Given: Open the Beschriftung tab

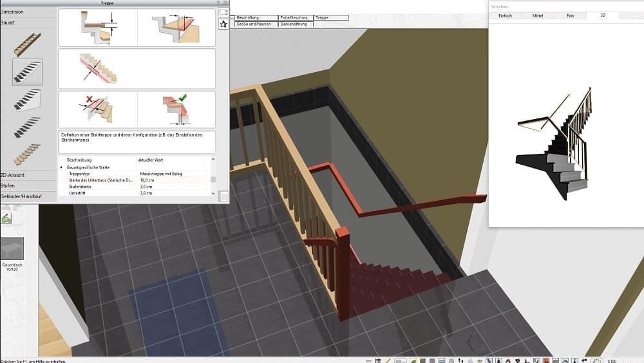Looking at the screenshot, I should pos(256,17).
